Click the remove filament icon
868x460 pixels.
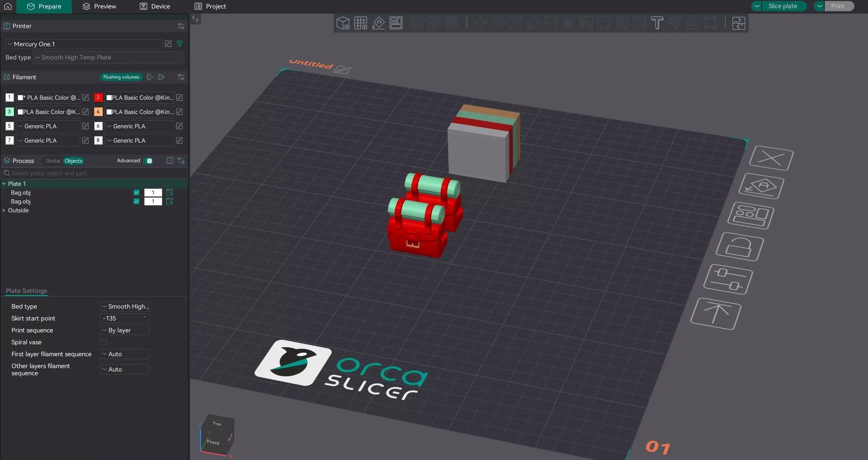[150, 77]
